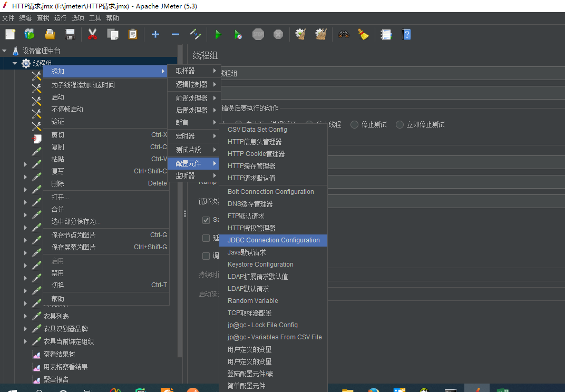Click the Help question mark icon

(x=406, y=35)
